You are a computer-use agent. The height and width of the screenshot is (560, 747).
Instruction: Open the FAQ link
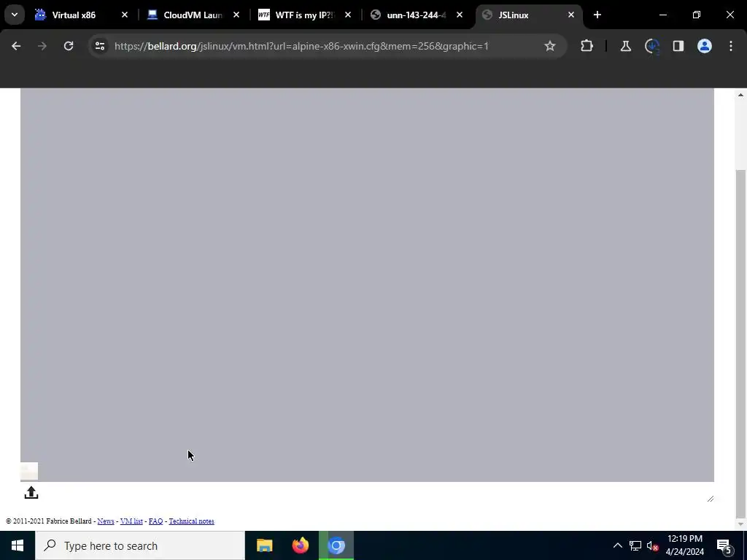[156, 521]
